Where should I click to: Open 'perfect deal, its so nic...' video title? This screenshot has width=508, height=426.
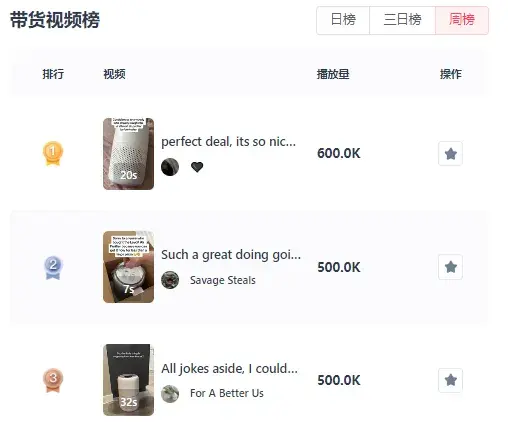pyautogui.click(x=228, y=142)
